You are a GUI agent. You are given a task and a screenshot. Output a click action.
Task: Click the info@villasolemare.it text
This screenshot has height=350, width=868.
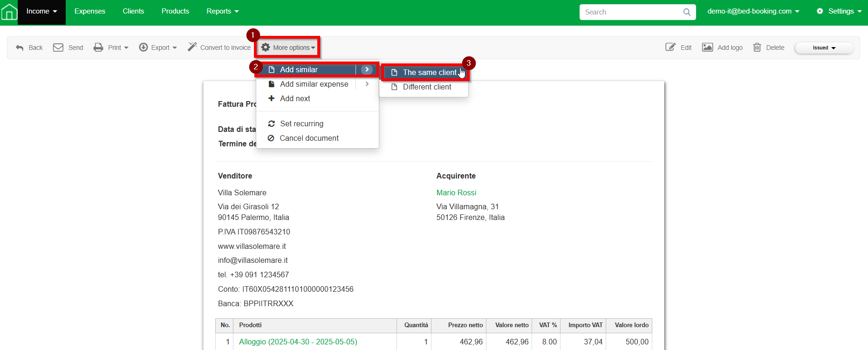[253, 260]
